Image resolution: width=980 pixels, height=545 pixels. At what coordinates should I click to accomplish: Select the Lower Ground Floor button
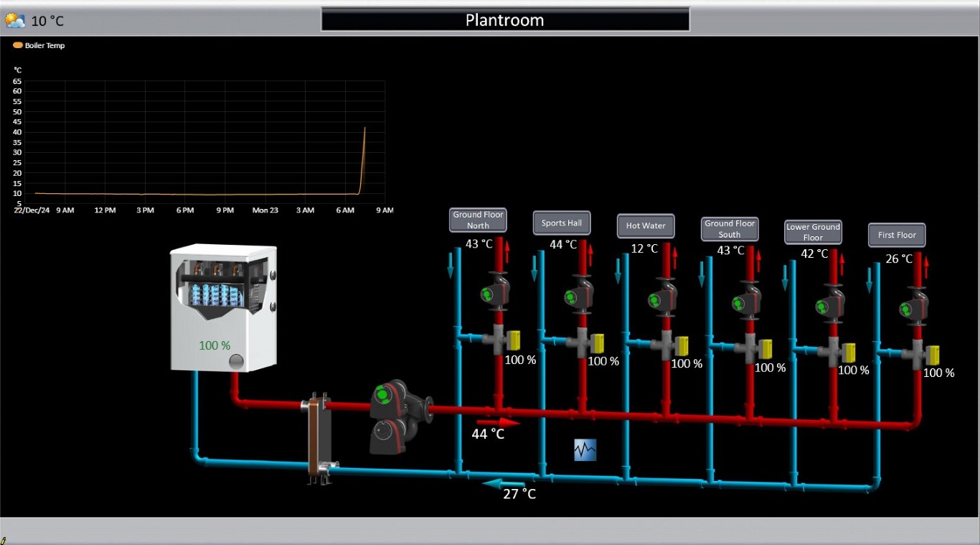[812, 232]
